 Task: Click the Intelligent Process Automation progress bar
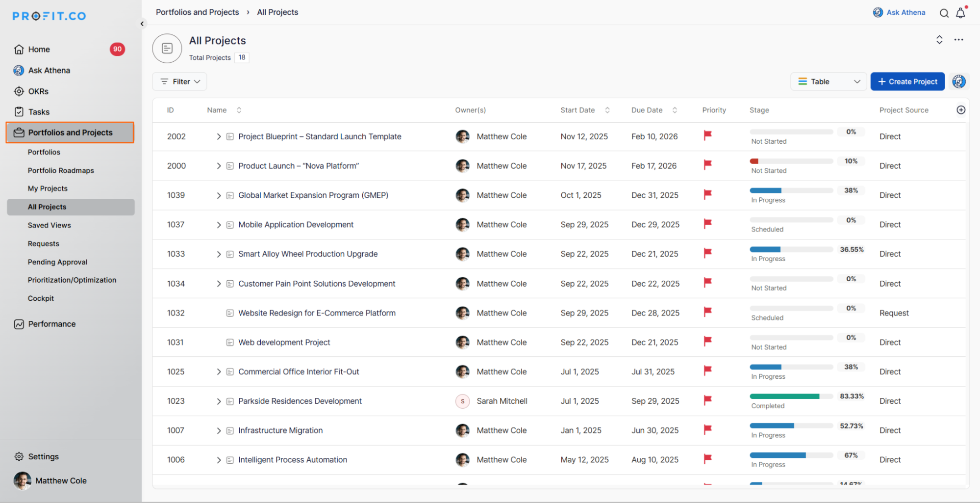click(x=791, y=455)
